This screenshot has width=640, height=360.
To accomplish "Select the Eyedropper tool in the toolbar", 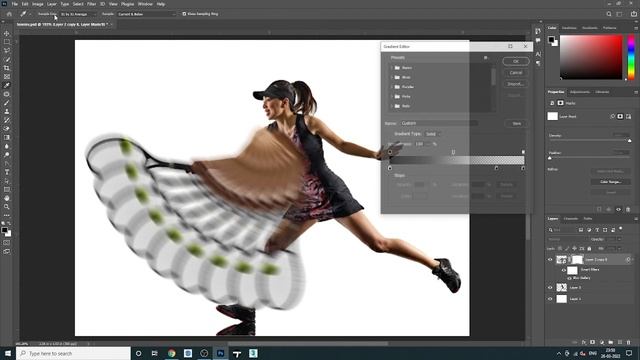I will pyautogui.click(x=7, y=85).
